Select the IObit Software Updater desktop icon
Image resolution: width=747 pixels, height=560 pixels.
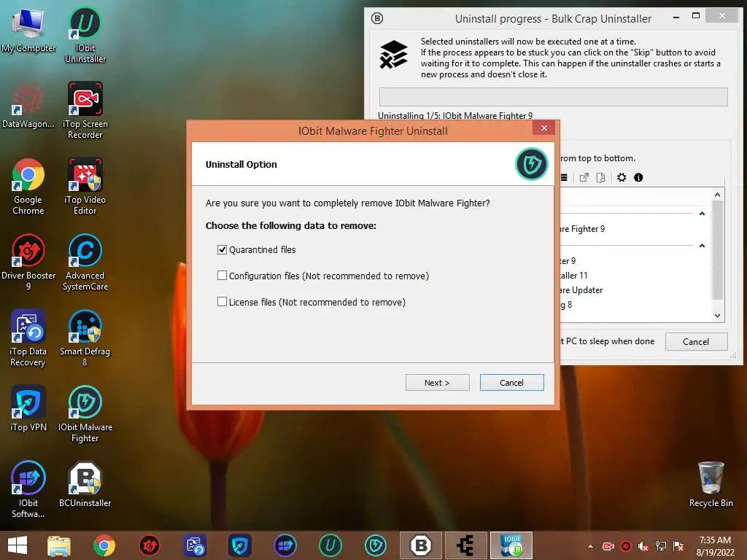(x=28, y=489)
